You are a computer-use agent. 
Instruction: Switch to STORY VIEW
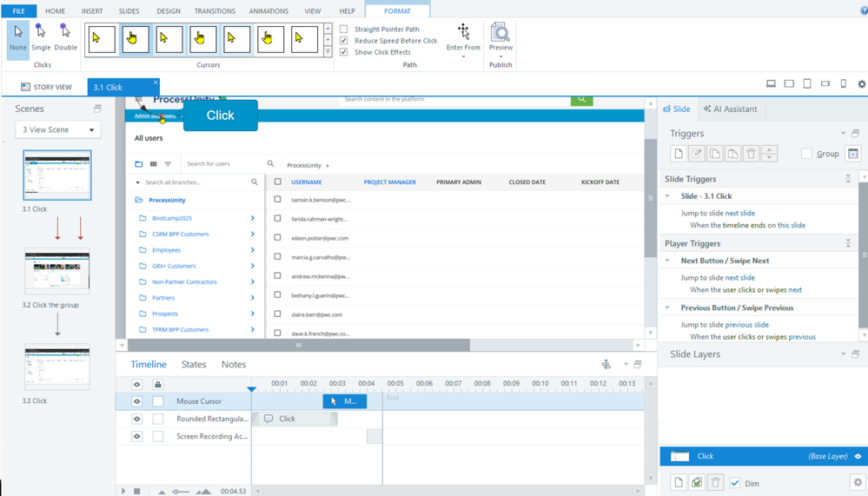tap(46, 87)
